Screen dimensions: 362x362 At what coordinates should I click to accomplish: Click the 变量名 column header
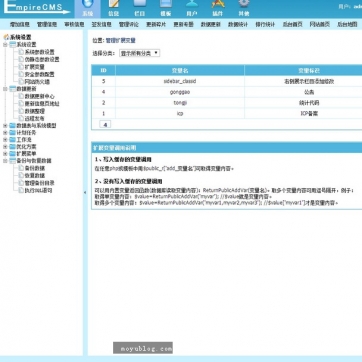click(x=180, y=71)
